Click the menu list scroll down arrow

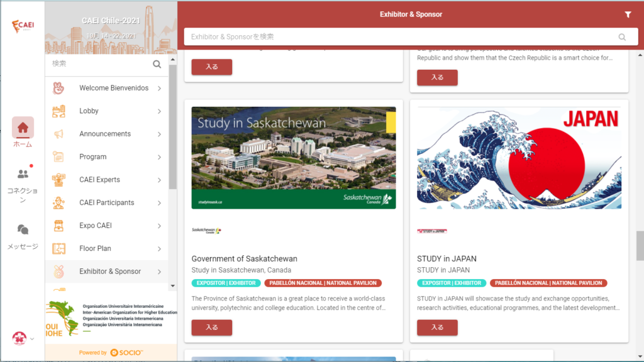(172, 286)
